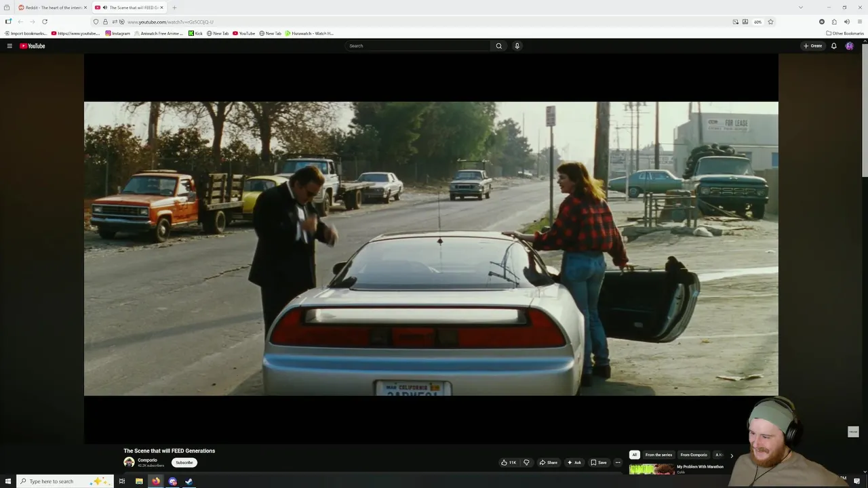The height and width of the screenshot is (488, 868).
Task: Click the Ask button under video
Action: (574, 462)
